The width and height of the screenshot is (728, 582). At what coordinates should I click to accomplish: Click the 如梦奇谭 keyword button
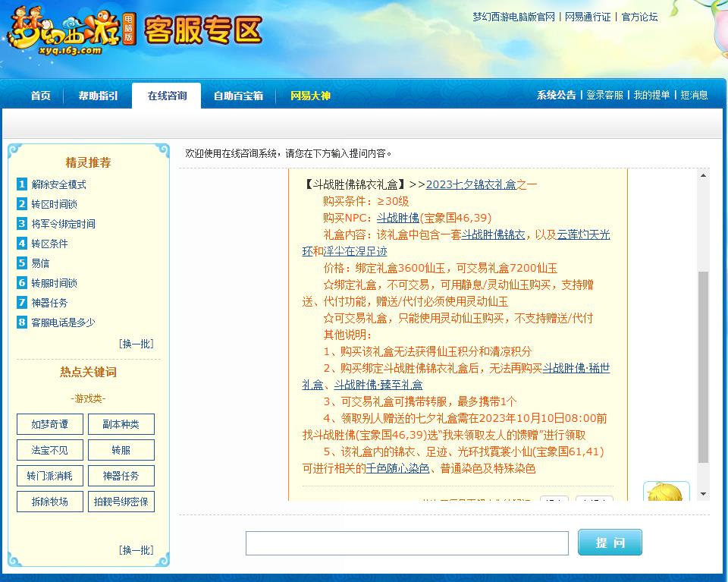(49, 424)
